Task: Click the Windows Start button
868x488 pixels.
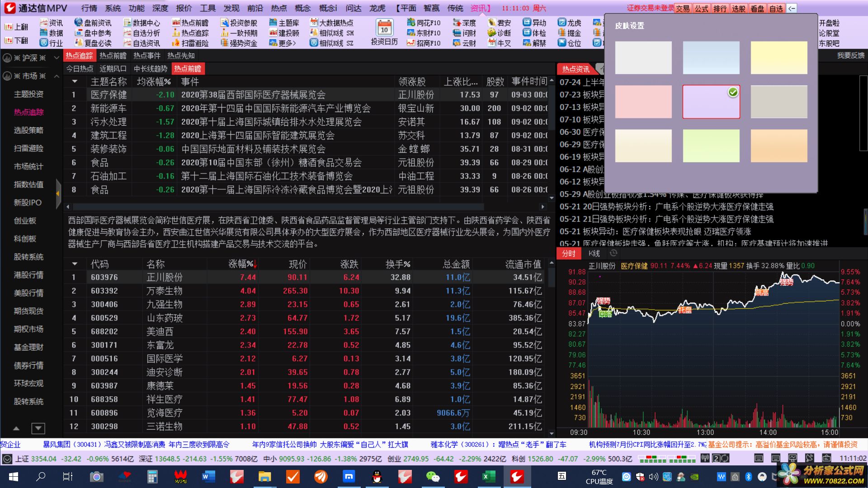Action: [x=13, y=477]
